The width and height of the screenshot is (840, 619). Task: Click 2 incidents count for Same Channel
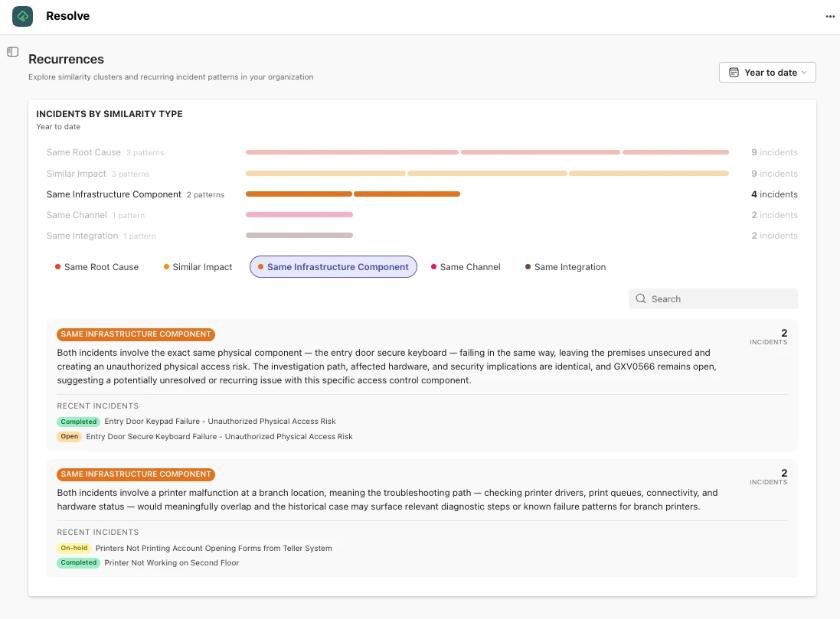click(774, 215)
